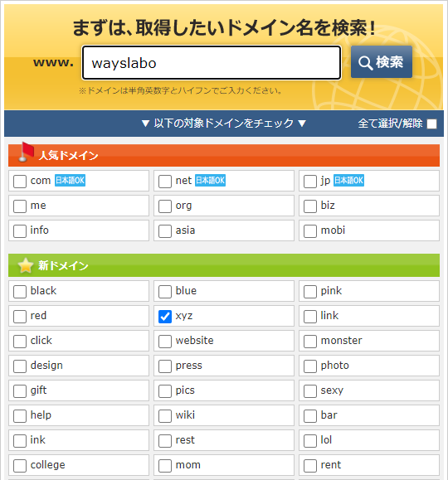
Task: Click the 日本語OK badge beside jp
Action: click(348, 180)
